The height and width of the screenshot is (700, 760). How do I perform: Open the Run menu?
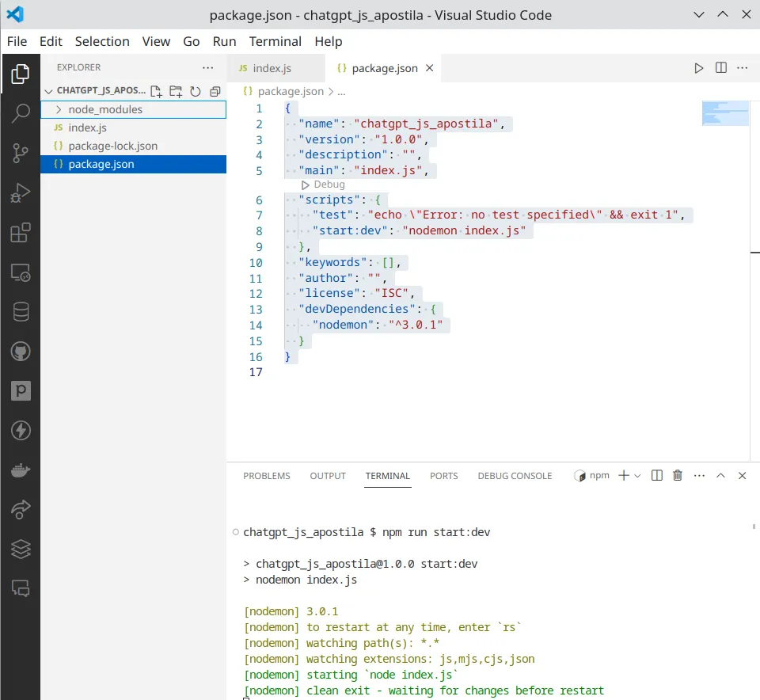pos(224,42)
